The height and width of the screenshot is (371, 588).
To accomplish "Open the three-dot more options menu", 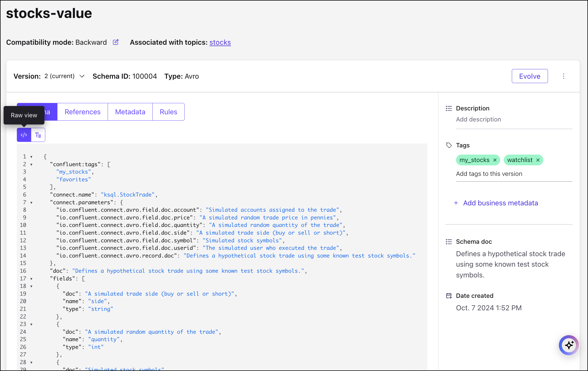I will (563, 76).
